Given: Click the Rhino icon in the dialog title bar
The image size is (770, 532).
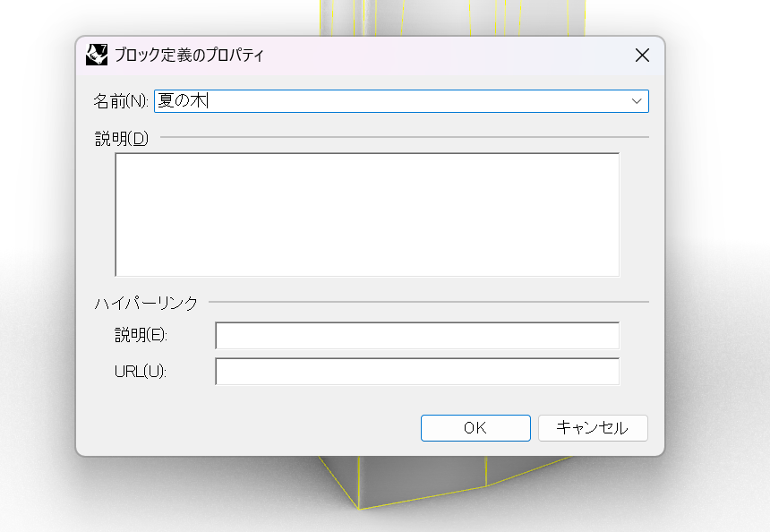Looking at the screenshot, I should pyautogui.click(x=97, y=55).
